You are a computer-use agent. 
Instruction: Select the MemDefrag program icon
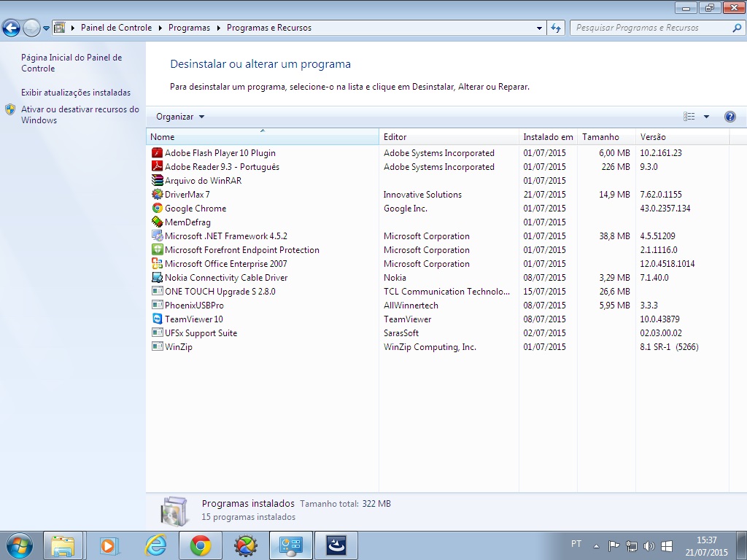coord(158,222)
